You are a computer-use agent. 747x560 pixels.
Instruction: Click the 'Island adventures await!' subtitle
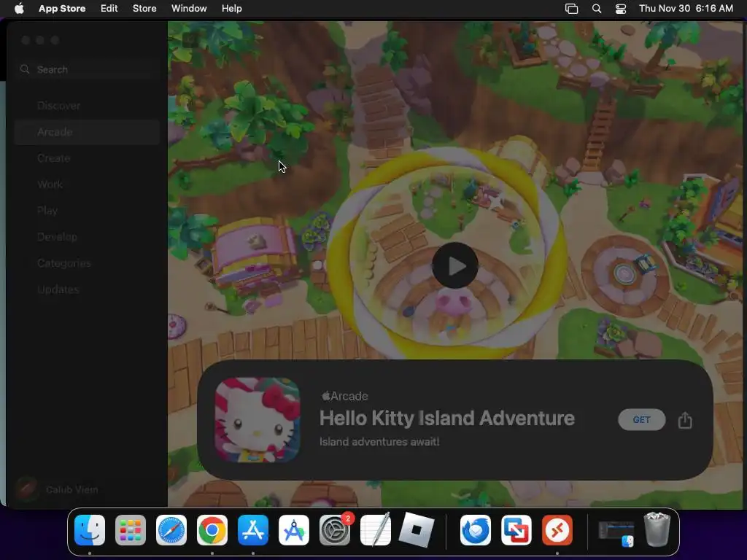(379, 441)
